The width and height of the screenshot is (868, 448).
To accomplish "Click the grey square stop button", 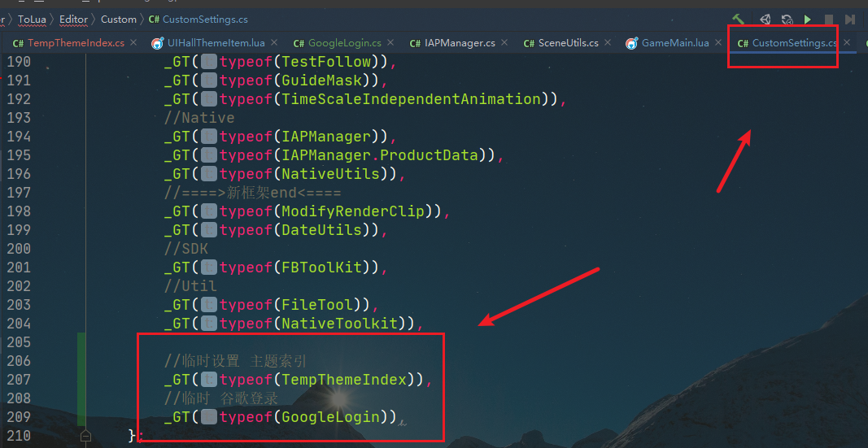I will (x=829, y=20).
